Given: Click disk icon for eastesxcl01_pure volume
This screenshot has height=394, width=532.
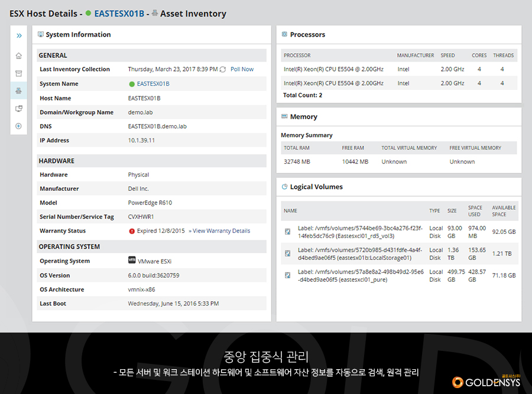Looking at the screenshot, I should click(287, 275).
